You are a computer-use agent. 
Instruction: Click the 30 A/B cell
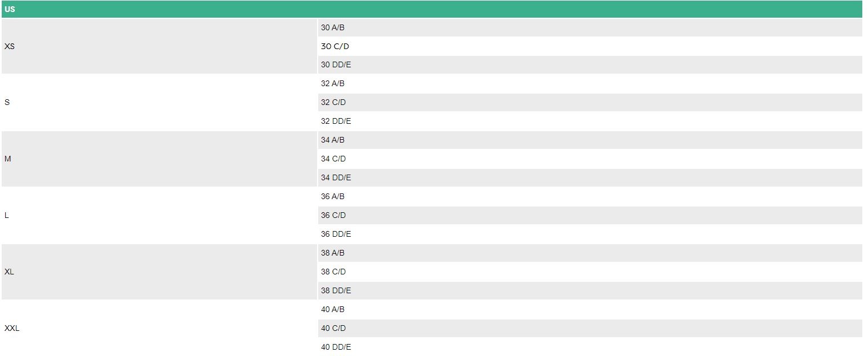(590, 27)
